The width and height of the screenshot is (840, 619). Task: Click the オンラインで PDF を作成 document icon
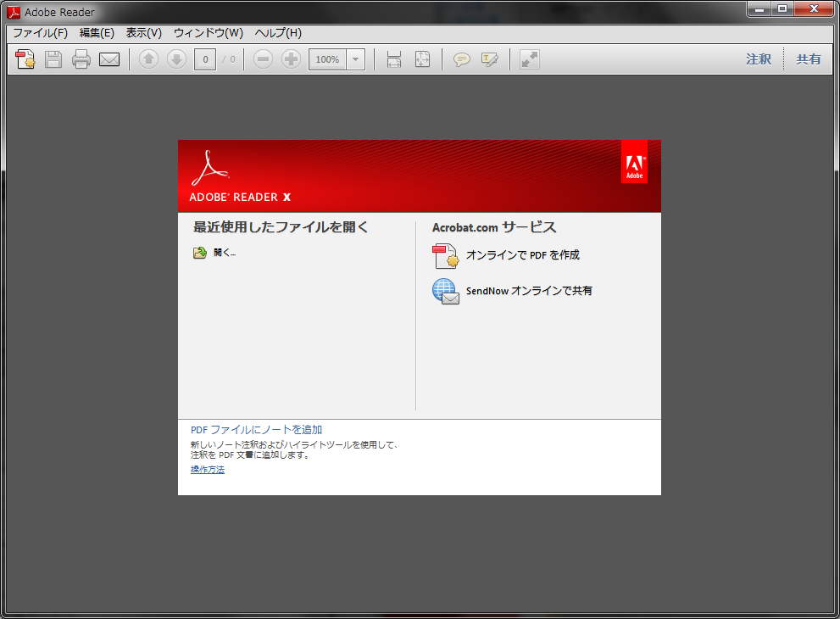(446, 255)
